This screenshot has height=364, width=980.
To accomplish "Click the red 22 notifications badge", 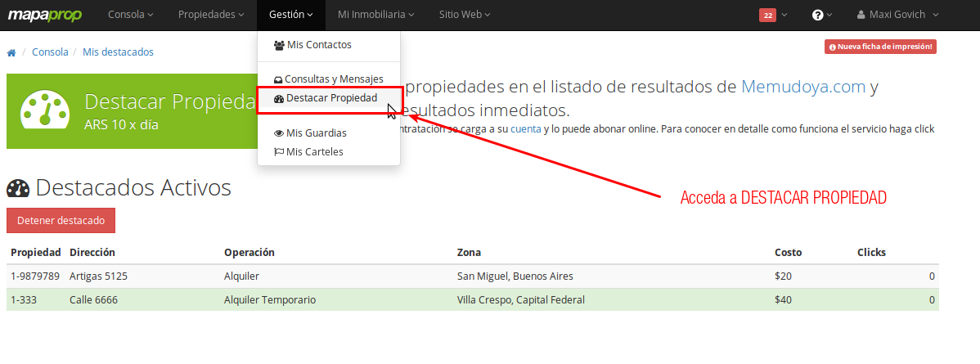I will click(x=767, y=15).
